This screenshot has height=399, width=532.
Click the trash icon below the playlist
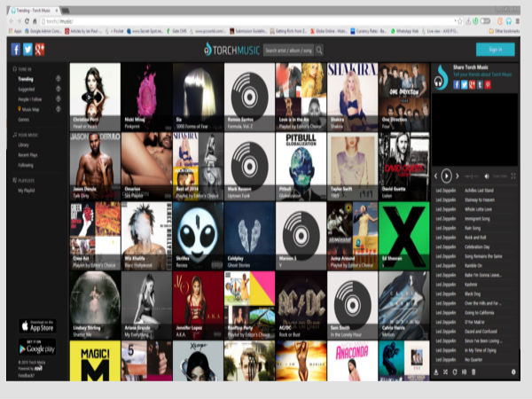(473, 372)
